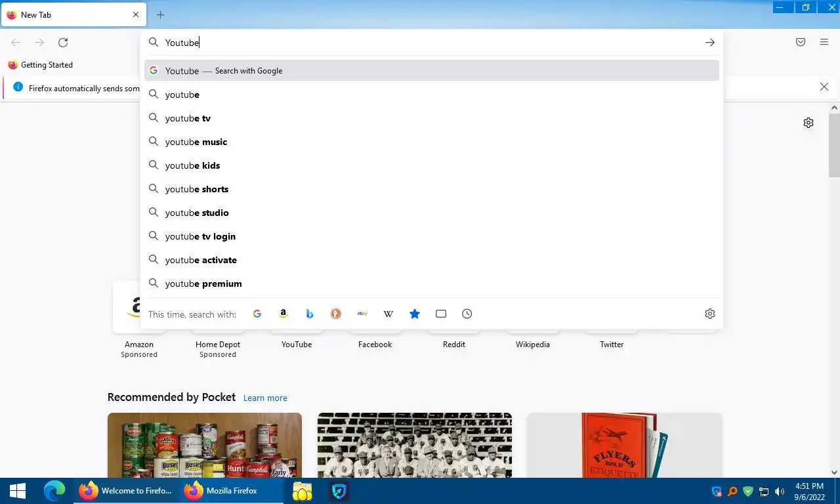The height and width of the screenshot is (504, 840).
Task: Open the Firefox application menu
Action: click(x=824, y=43)
